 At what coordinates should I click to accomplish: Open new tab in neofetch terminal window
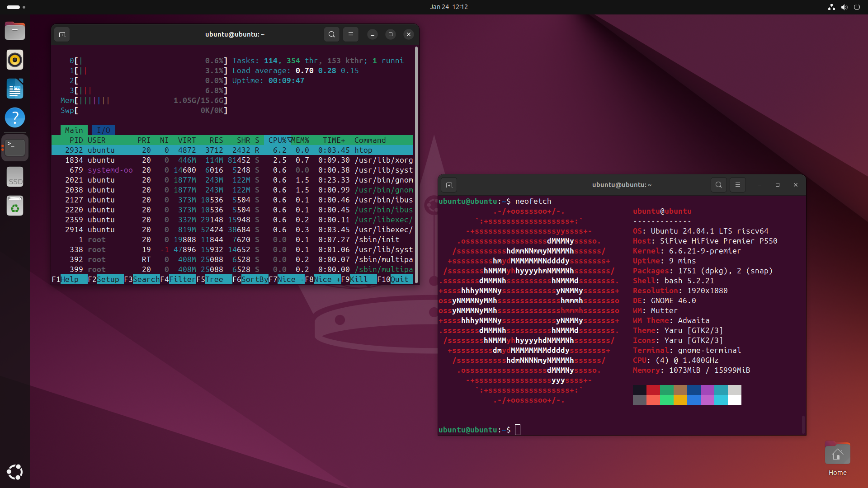(x=449, y=185)
